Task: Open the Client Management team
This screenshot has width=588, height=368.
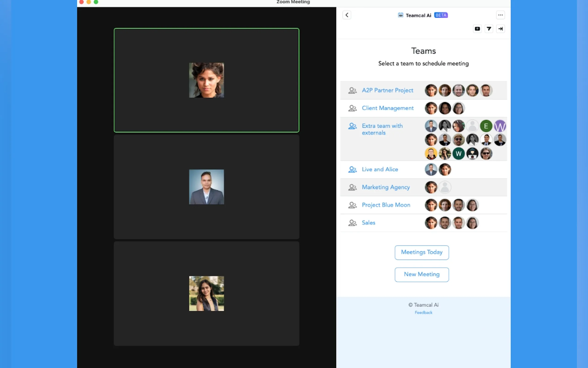Action: point(388,108)
